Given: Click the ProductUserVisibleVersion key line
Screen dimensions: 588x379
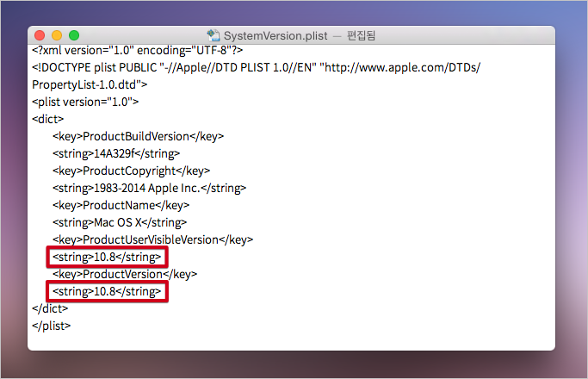Looking at the screenshot, I should pyautogui.click(x=152, y=240).
